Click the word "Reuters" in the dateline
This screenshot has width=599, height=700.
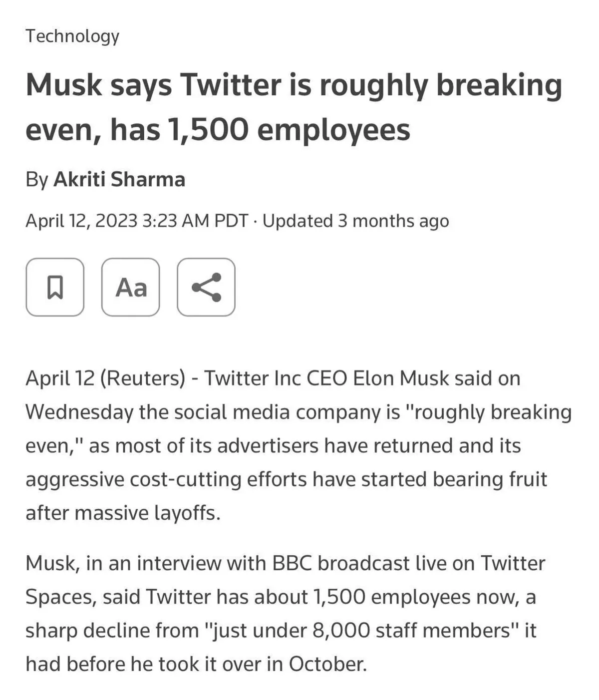tap(143, 378)
